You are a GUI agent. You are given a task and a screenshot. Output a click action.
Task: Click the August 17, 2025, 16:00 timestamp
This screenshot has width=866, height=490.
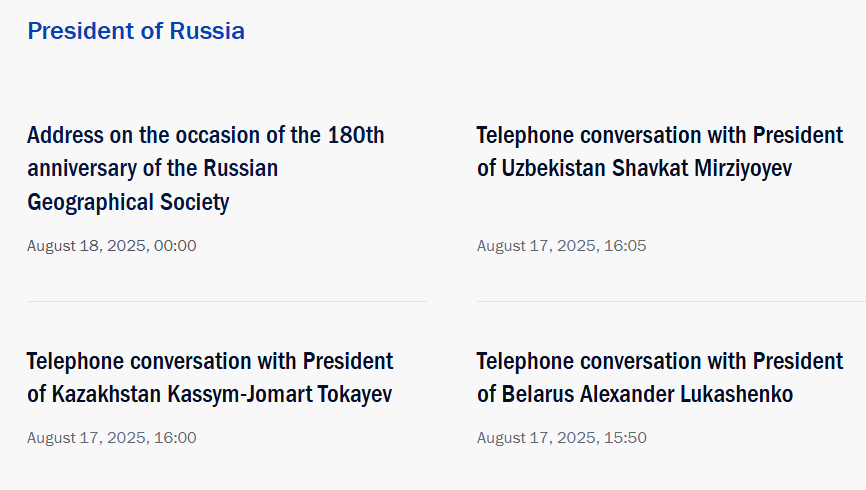[x=112, y=438]
